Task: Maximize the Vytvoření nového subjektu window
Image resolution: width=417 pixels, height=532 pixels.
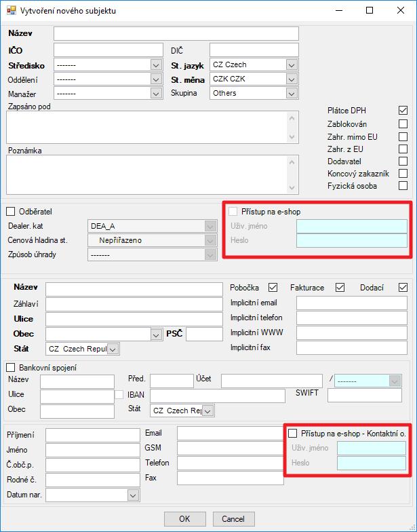Action: tap(370, 10)
